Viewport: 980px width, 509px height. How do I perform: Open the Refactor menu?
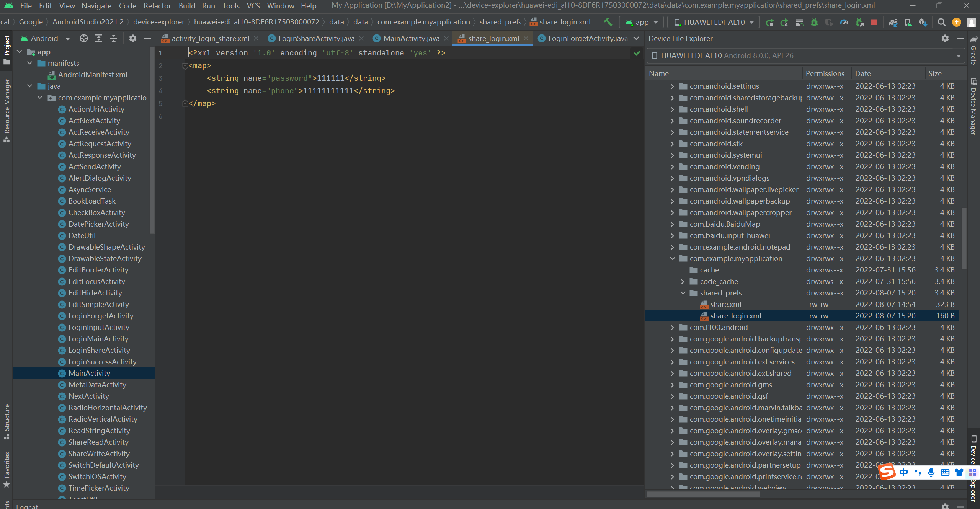[x=157, y=6]
